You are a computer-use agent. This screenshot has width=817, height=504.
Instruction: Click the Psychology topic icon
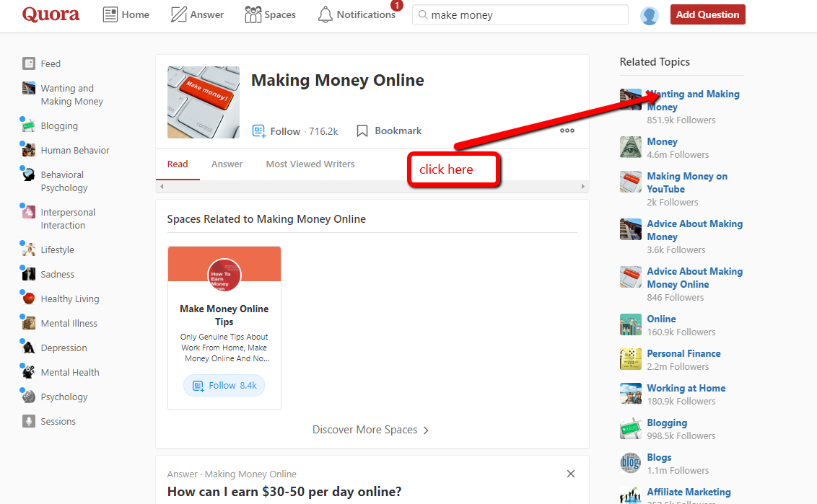[29, 397]
